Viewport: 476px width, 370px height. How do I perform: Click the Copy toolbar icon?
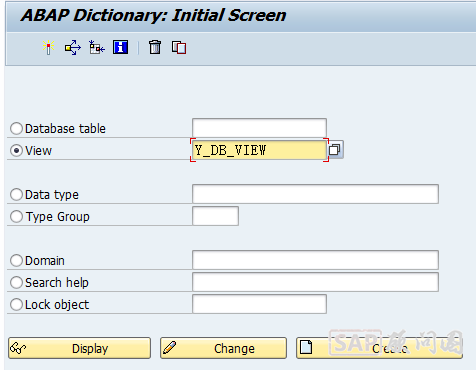[x=179, y=47]
